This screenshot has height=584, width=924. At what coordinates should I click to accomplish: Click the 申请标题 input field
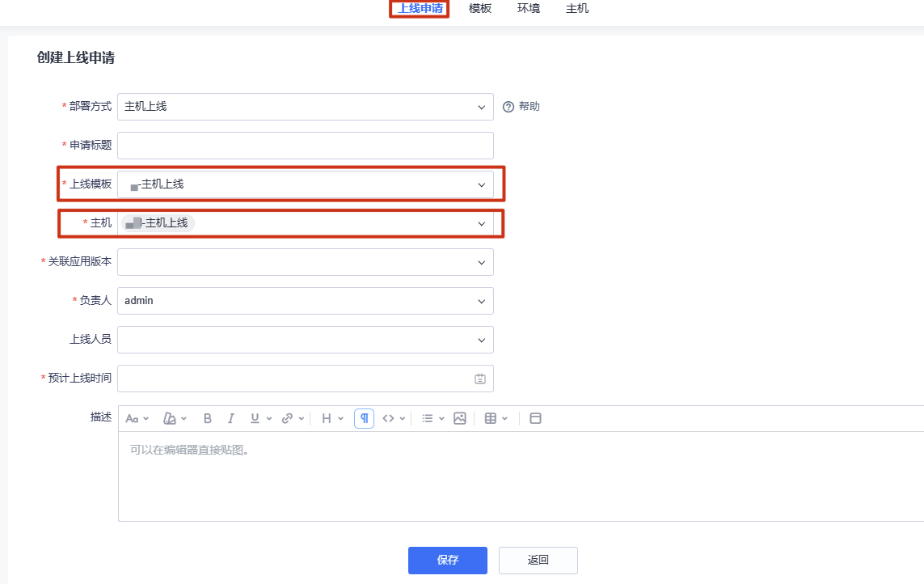pyautogui.click(x=305, y=146)
